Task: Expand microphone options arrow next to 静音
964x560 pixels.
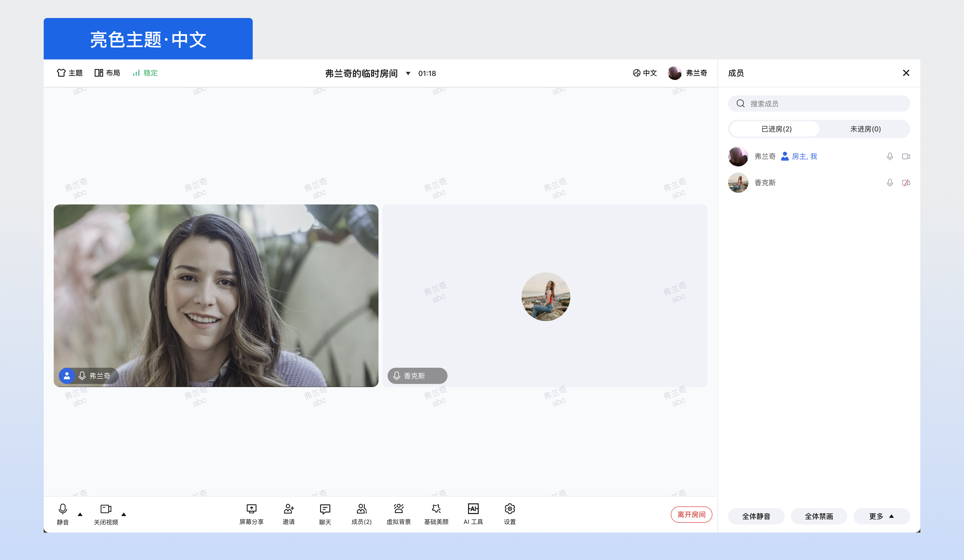Action: [x=80, y=514]
